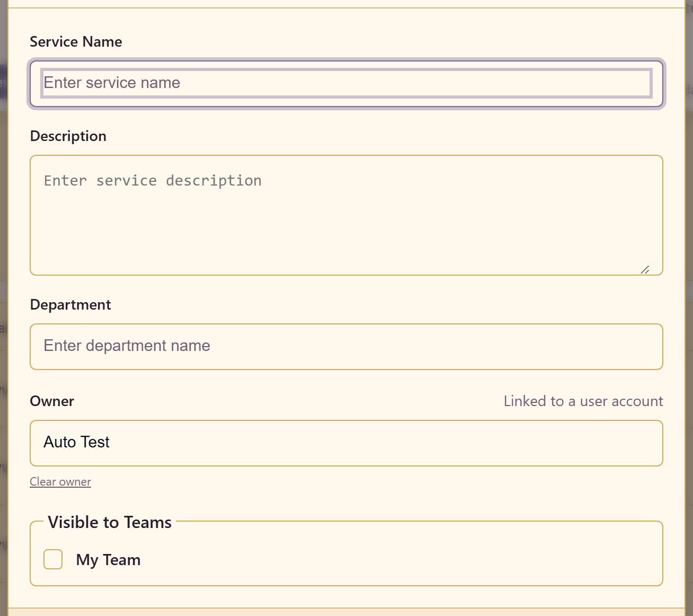Click the 'My Team' label text
This screenshot has height=616, width=693.
pyautogui.click(x=108, y=560)
